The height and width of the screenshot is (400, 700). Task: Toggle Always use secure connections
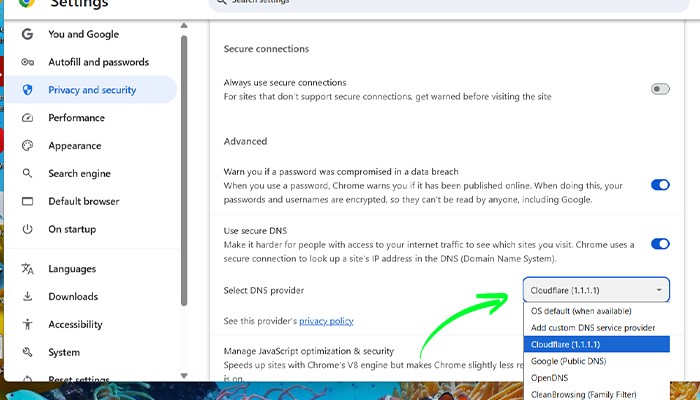coord(660,89)
